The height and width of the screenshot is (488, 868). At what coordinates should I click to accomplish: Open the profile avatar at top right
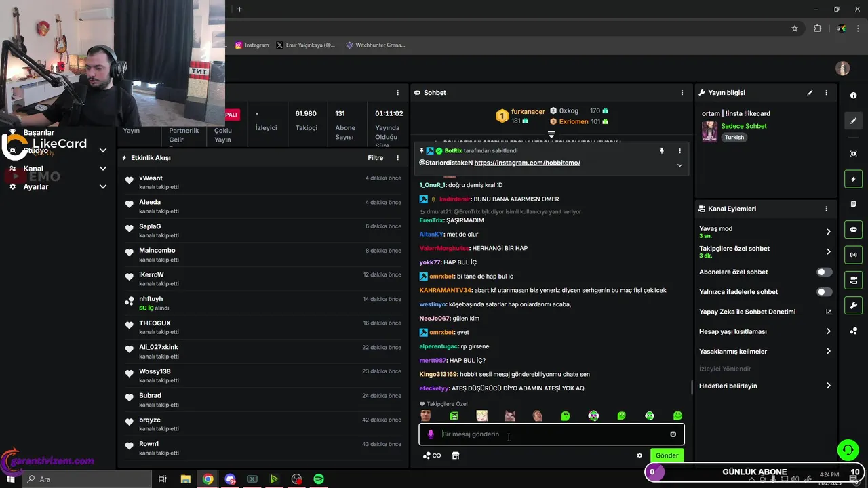pos(842,68)
